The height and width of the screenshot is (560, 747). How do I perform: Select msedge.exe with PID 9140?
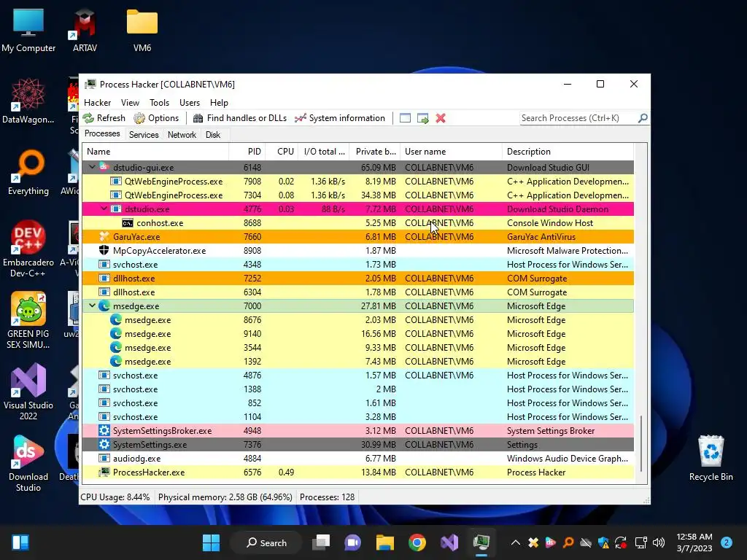coord(357,334)
